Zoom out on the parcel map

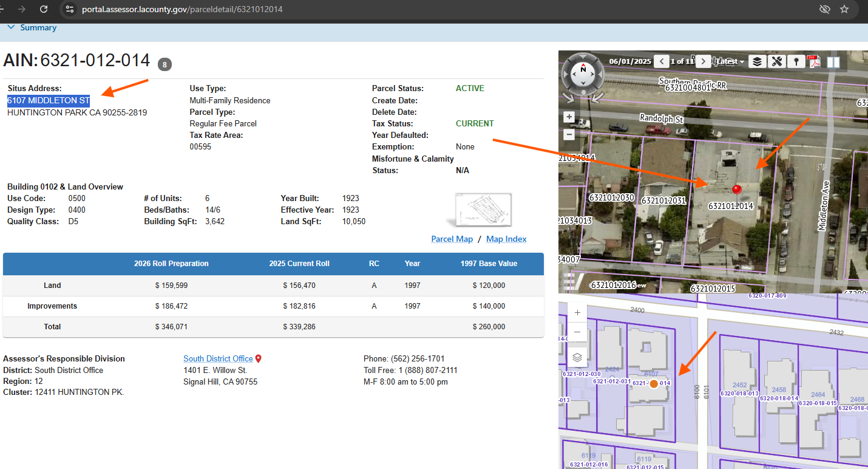pyautogui.click(x=577, y=332)
